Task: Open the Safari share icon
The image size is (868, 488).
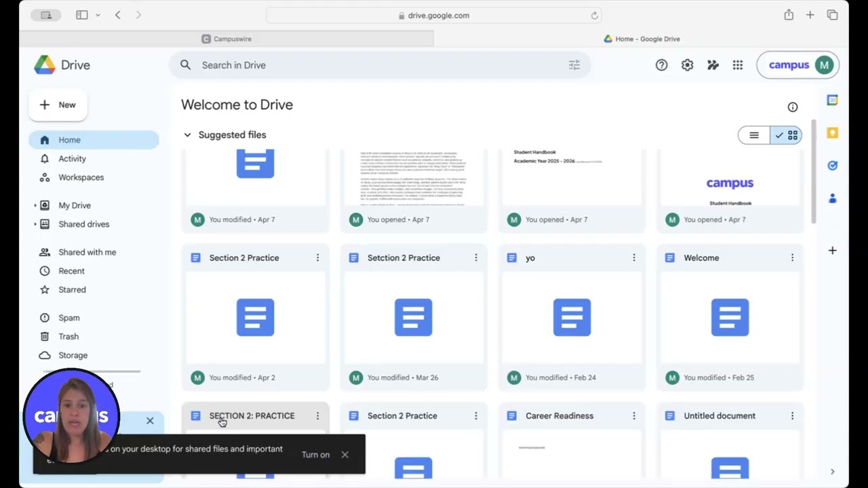Action: pyautogui.click(x=789, y=15)
